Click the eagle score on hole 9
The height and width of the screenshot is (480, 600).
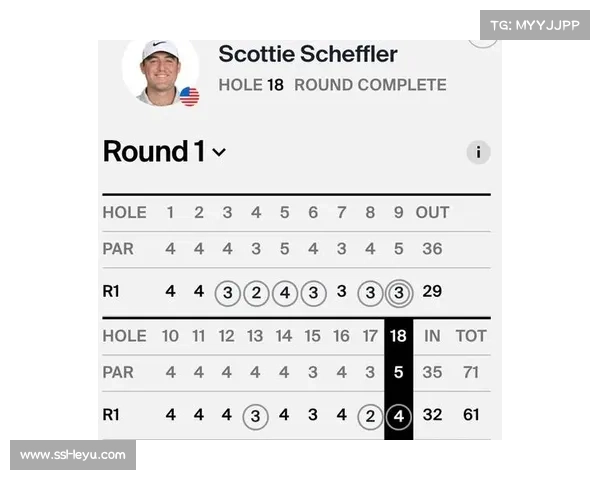(399, 293)
